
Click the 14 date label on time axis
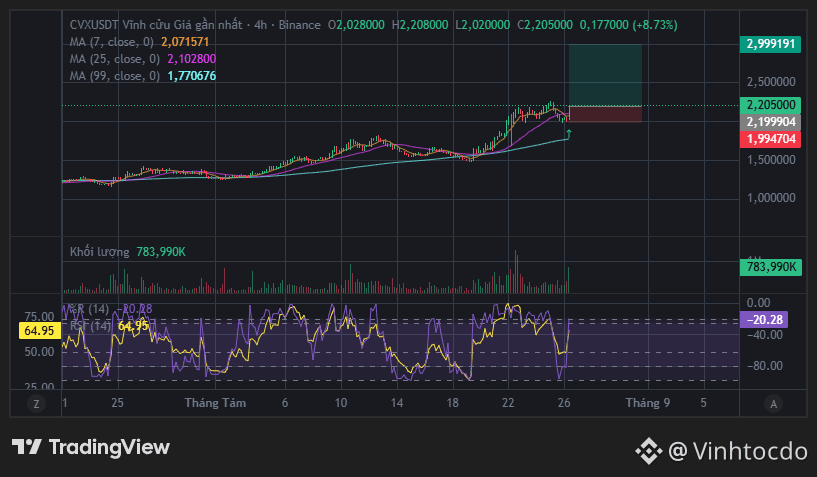point(397,403)
